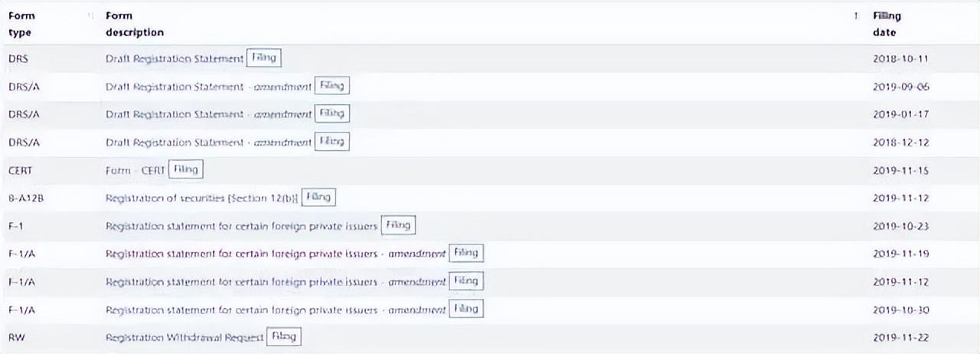Open the Form - CERT description link
Image resolution: width=980 pixels, height=354 pixels.
pyautogui.click(x=135, y=170)
